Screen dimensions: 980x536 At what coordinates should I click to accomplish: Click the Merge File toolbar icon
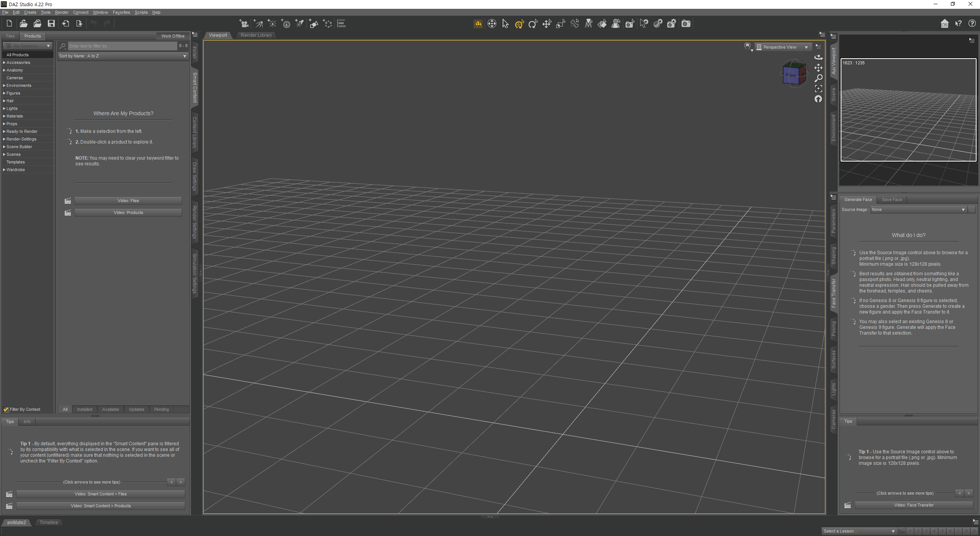[38, 24]
